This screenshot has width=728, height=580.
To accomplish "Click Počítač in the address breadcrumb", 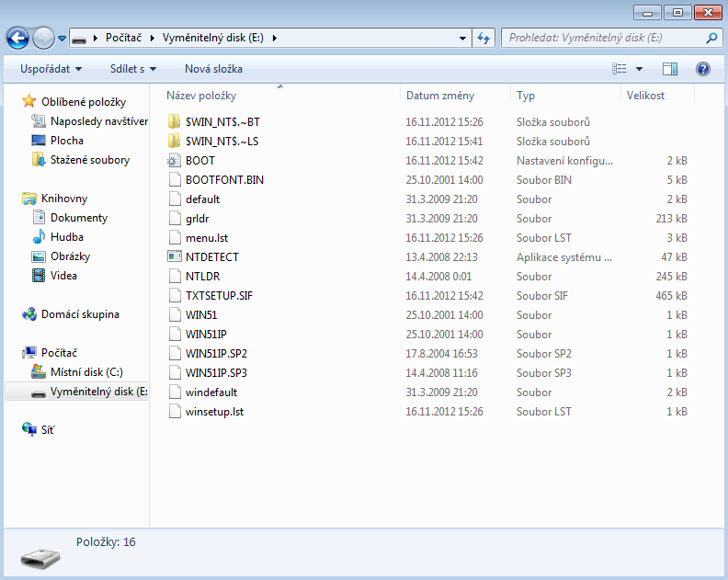I will [123, 38].
